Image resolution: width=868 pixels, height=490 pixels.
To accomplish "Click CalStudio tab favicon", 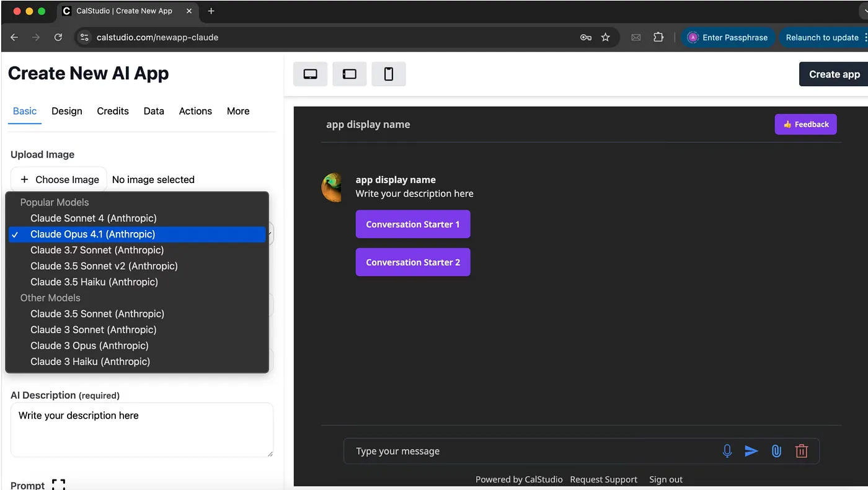I will (x=67, y=11).
